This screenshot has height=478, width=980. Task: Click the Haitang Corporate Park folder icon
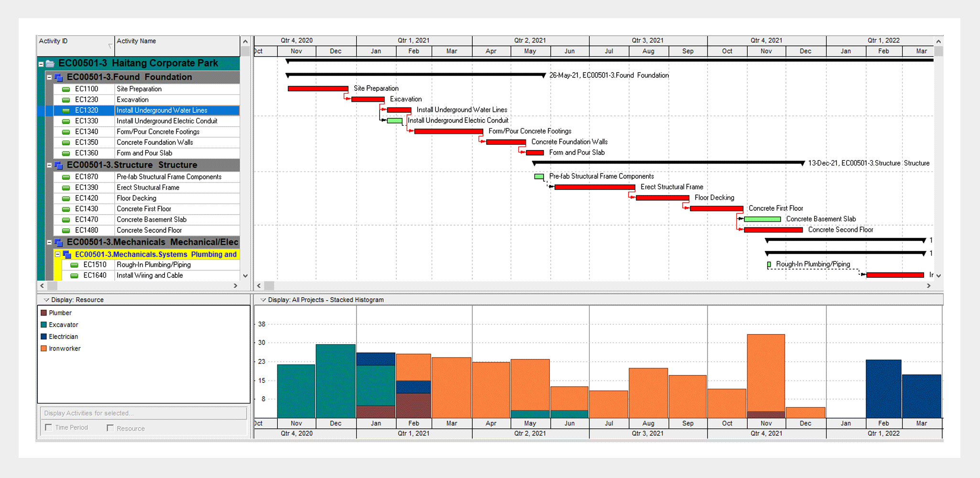pyautogui.click(x=50, y=64)
